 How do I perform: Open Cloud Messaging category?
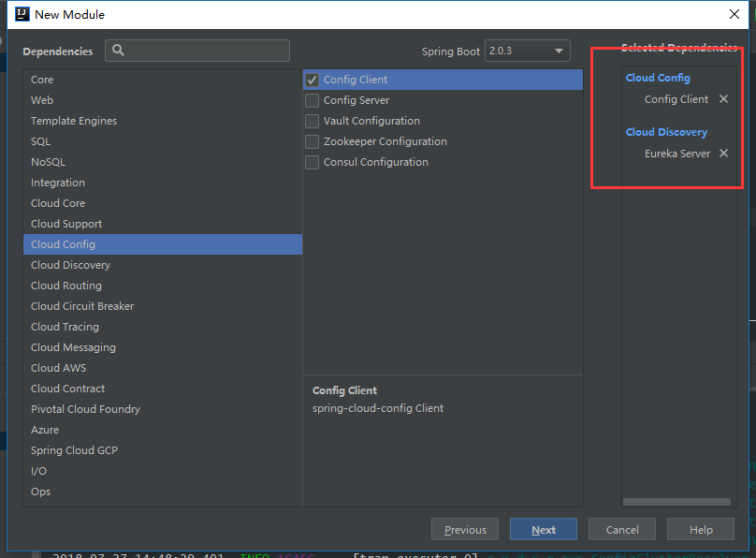[x=163, y=347]
